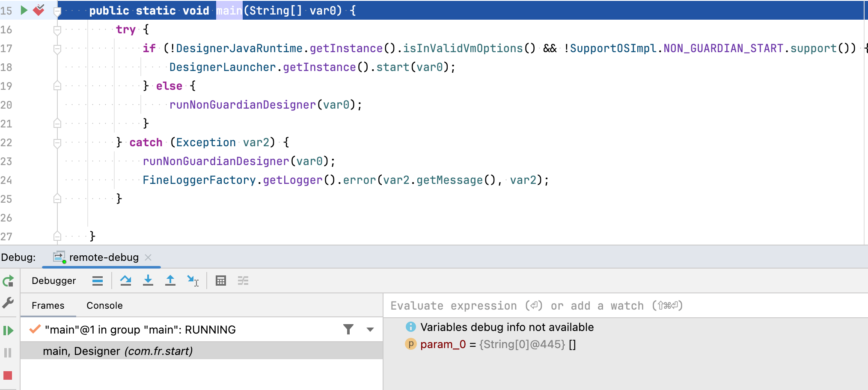Collapse the if block fold marker on line 17
868x390 pixels.
pos(57,49)
